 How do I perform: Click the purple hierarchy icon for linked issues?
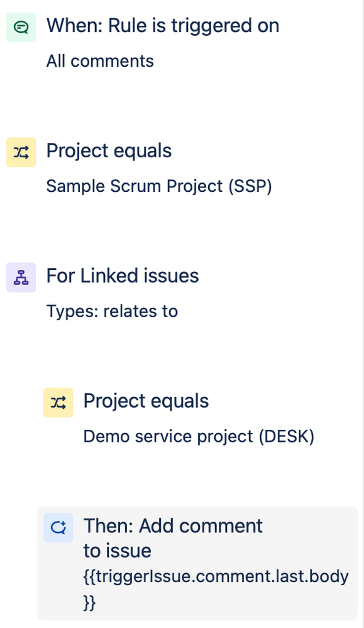click(x=21, y=277)
